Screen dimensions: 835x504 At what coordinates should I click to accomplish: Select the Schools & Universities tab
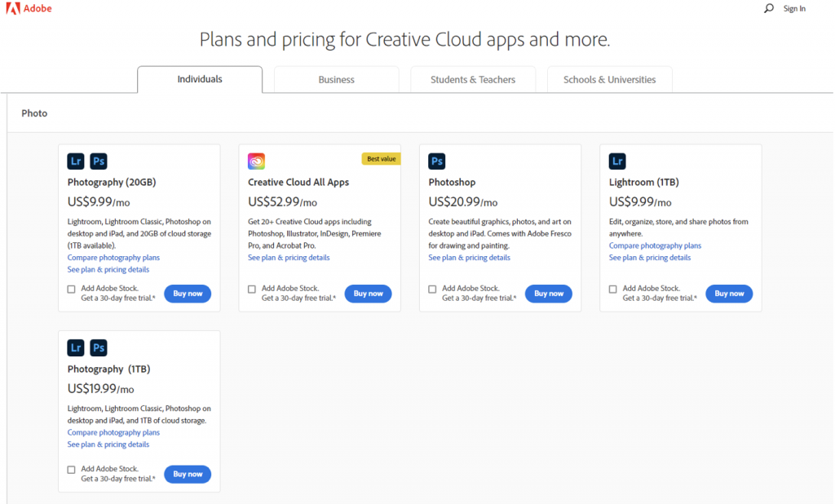click(x=609, y=80)
